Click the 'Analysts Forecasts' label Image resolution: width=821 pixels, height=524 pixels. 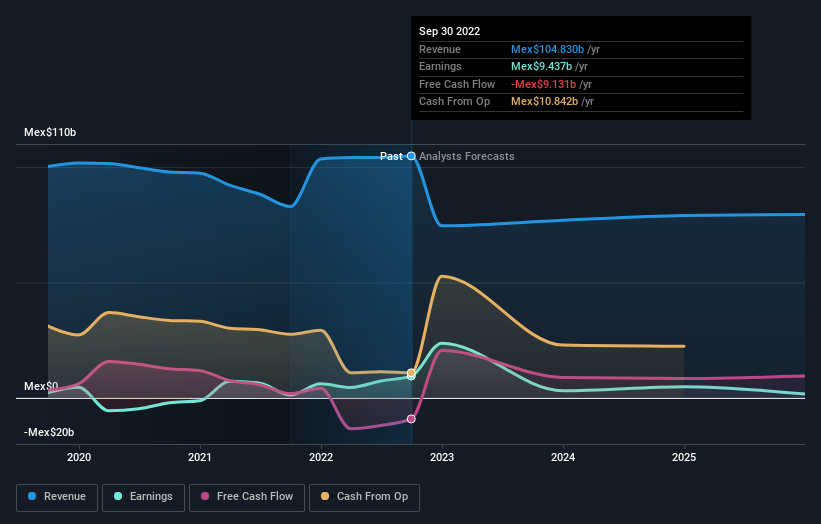467,157
